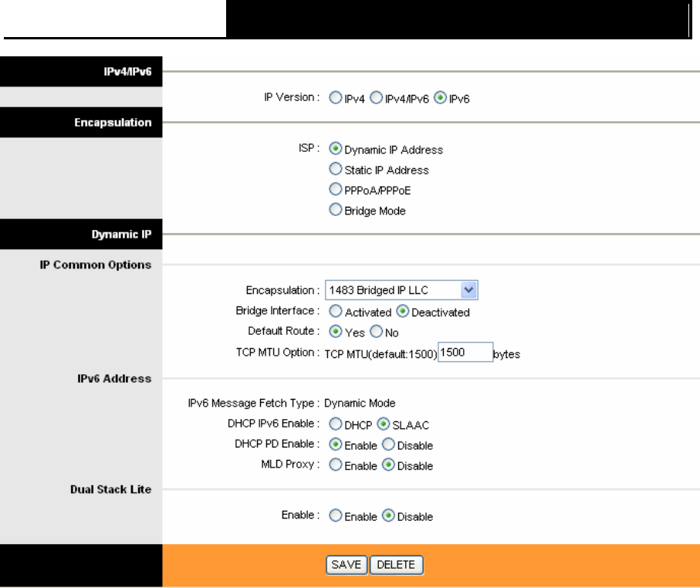Viewport: 700px width, 588px height.
Task: Click the IPv4/IPv6 section header
Action: [127, 72]
